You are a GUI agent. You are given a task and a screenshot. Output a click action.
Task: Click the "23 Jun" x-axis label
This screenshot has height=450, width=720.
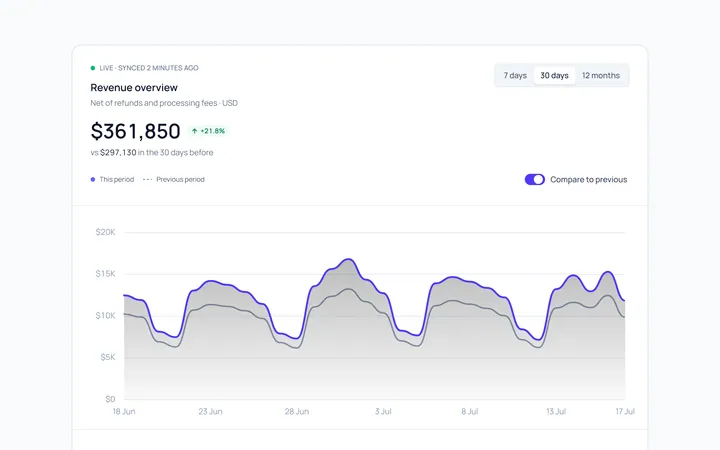pyautogui.click(x=210, y=412)
